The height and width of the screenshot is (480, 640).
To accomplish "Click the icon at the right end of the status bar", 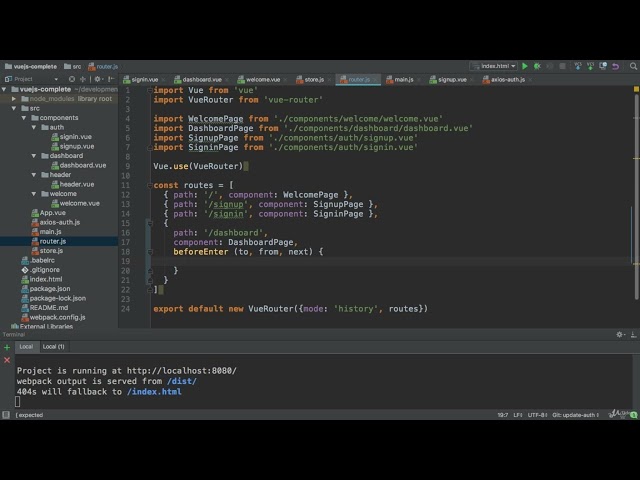I will pyautogui.click(x=633, y=415).
